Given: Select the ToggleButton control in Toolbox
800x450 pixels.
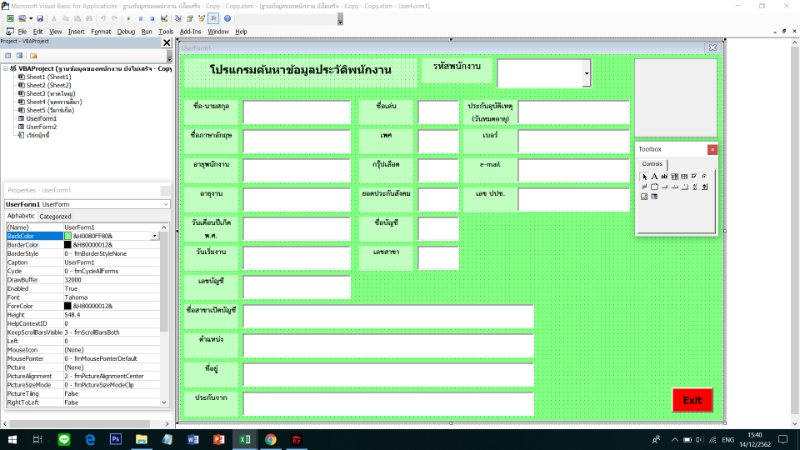Looking at the screenshot, I should coord(644,187).
